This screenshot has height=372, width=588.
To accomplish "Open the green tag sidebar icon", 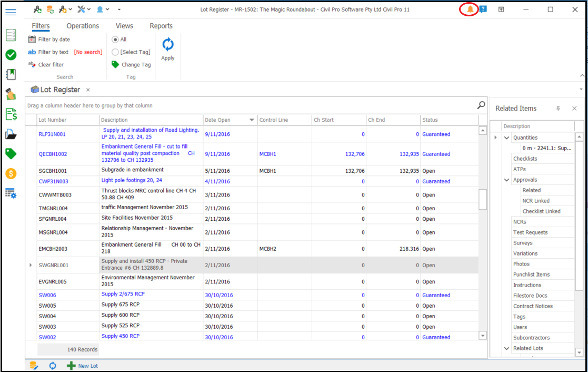I will [11, 153].
